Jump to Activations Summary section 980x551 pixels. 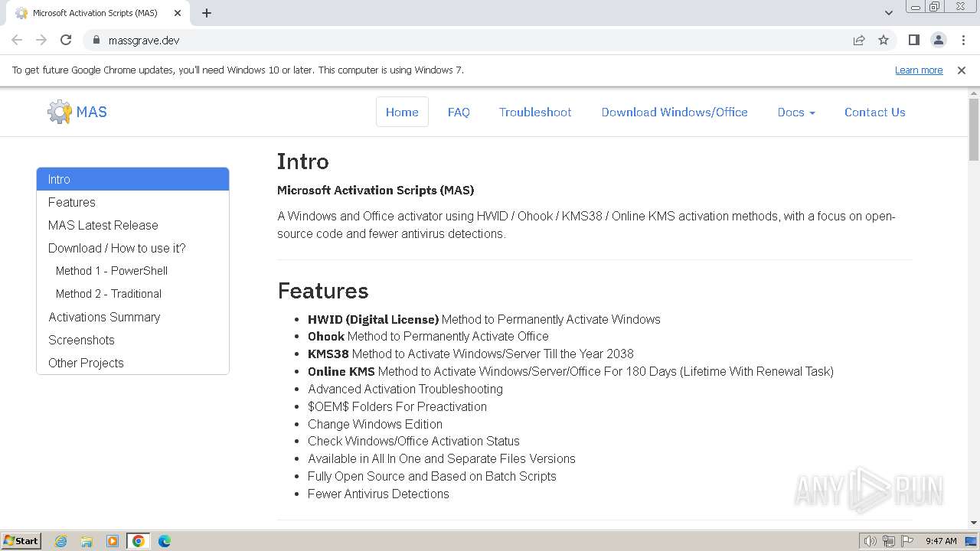(x=132, y=317)
